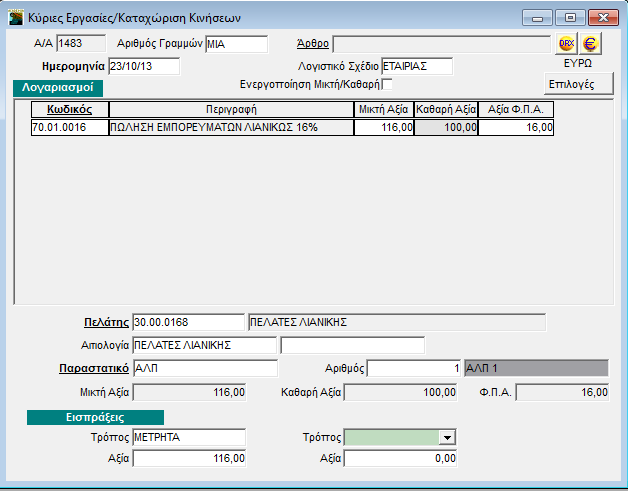This screenshot has height=491, width=628.
Task: Focus the Τρόπος field with ΜΕΤΡΗΤΑ
Action: pos(189,437)
